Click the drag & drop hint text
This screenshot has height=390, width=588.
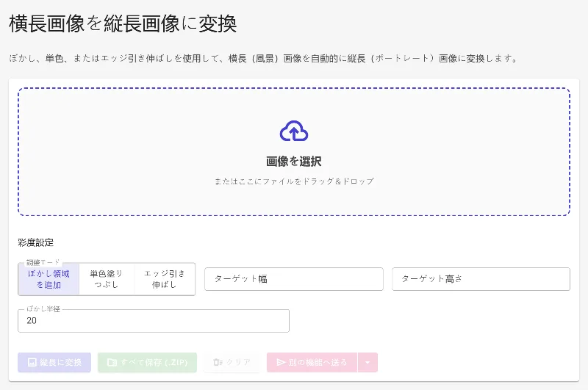(294, 181)
